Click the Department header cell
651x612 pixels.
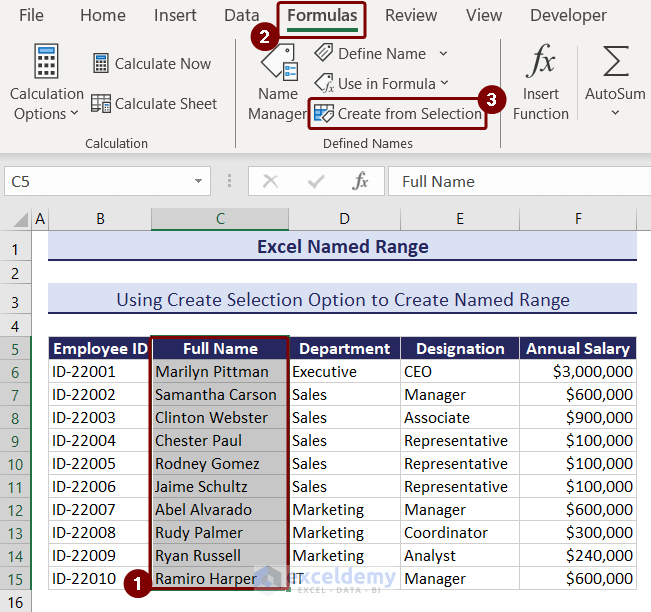pos(345,348)
